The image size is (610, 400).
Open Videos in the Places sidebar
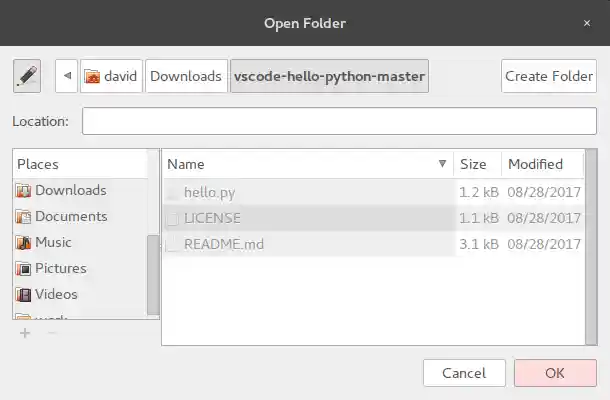(81, 295)
